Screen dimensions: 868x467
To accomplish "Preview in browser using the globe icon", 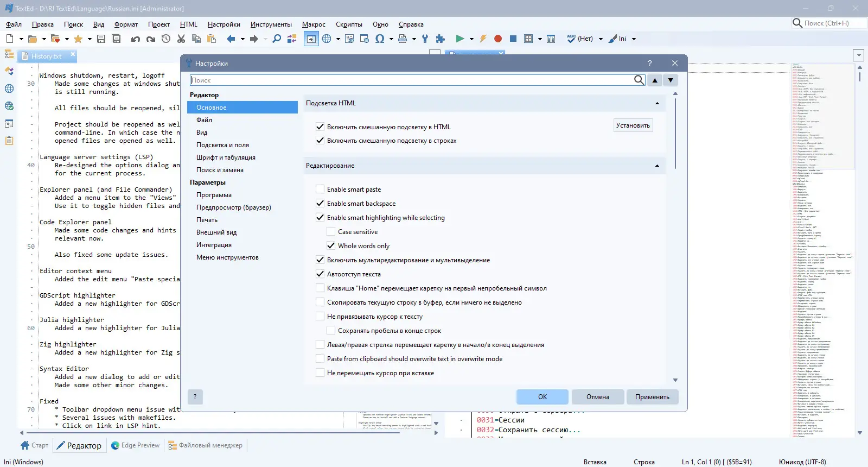I will click(327, 39).
